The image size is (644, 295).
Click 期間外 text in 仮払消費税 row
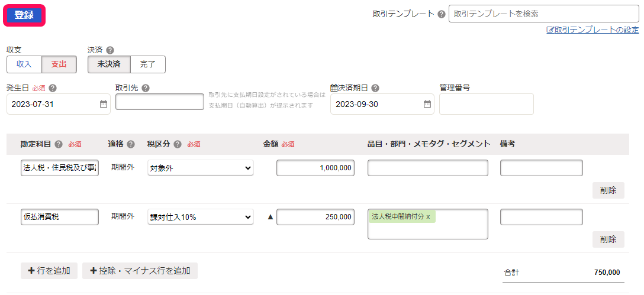pyautogui.click(x=123, y=216)
